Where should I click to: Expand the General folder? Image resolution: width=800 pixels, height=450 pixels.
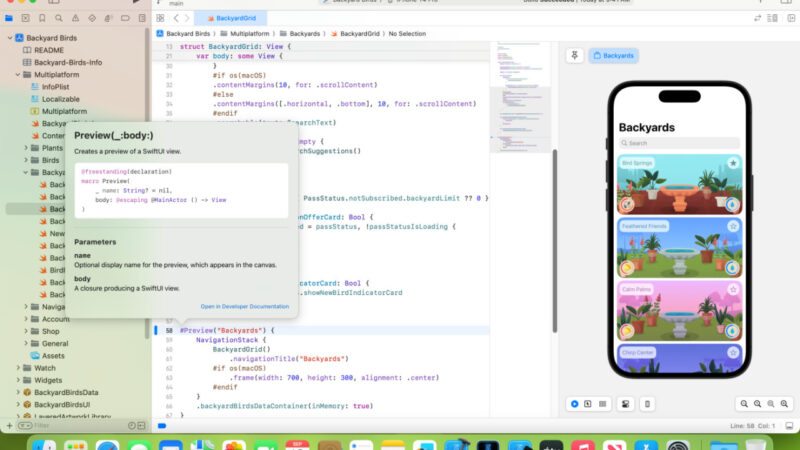pyautogui.click(x=26, y=343)
